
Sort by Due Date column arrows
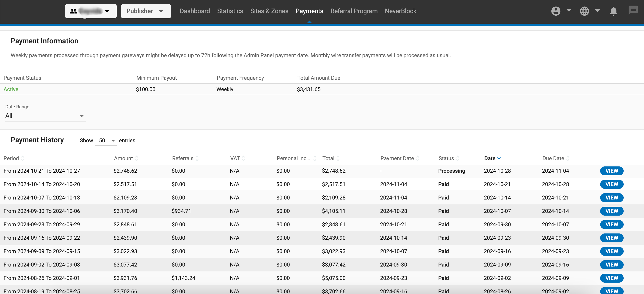coord(568,158)
